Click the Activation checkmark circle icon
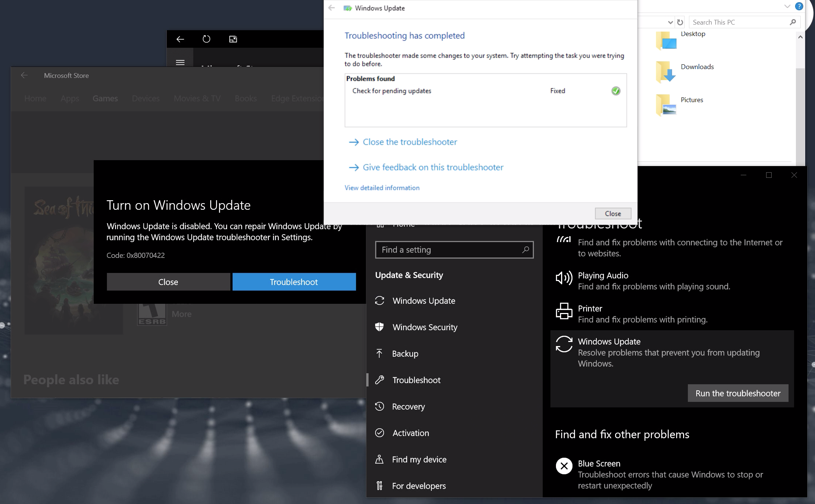815x504 pixels. point(380,433)
